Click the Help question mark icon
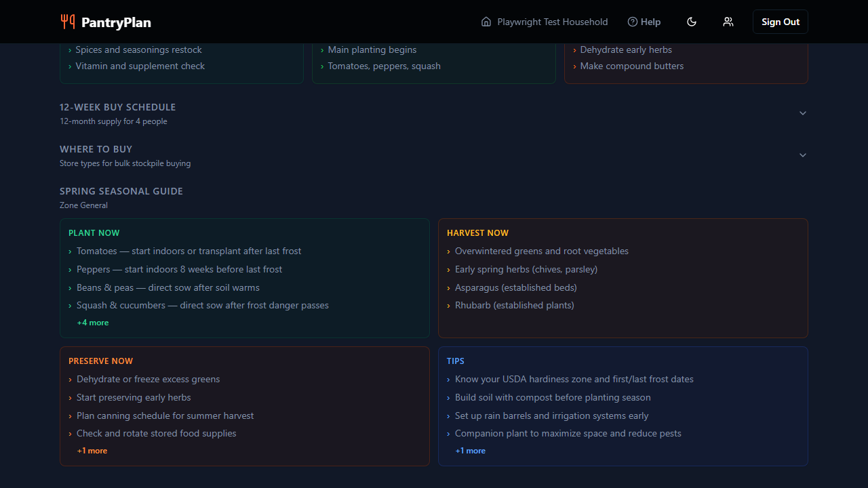868x488 pixels. tap(633, 22)
